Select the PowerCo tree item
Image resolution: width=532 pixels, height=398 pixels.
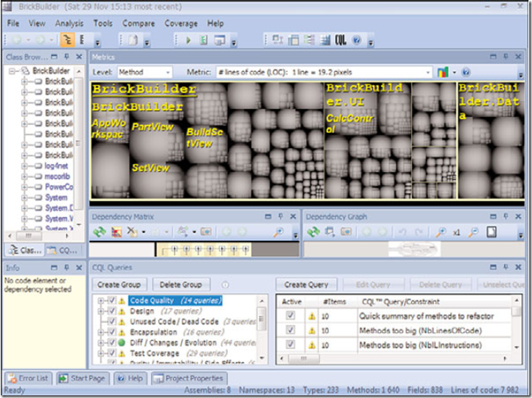[x=58, y=187]
